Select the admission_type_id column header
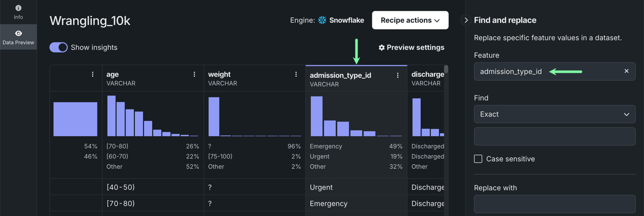Screen dimensions: 644x216 tap(341, 75)
